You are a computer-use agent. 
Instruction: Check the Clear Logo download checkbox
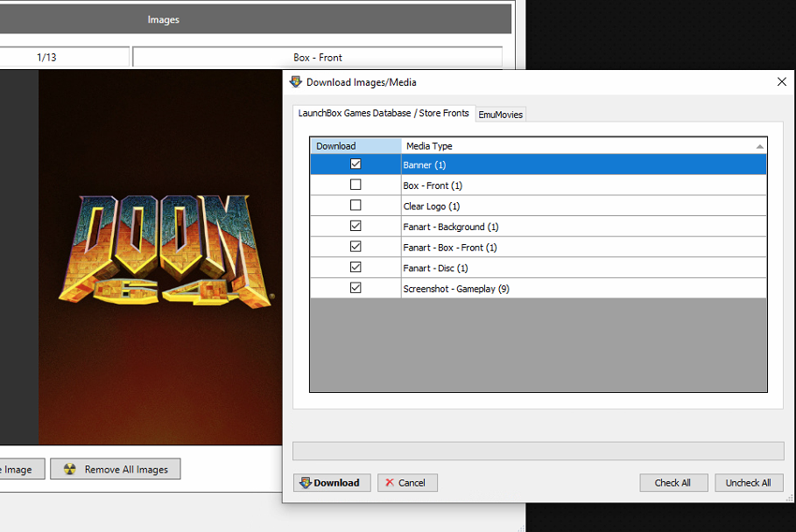(356, 206)
